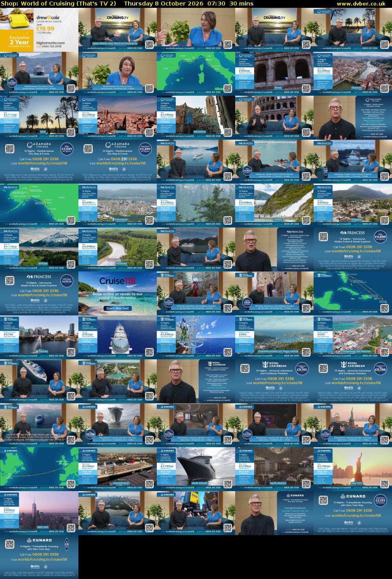
Task: Open the Cunard Atlantic crossing map frame
Action: point(39,469)
